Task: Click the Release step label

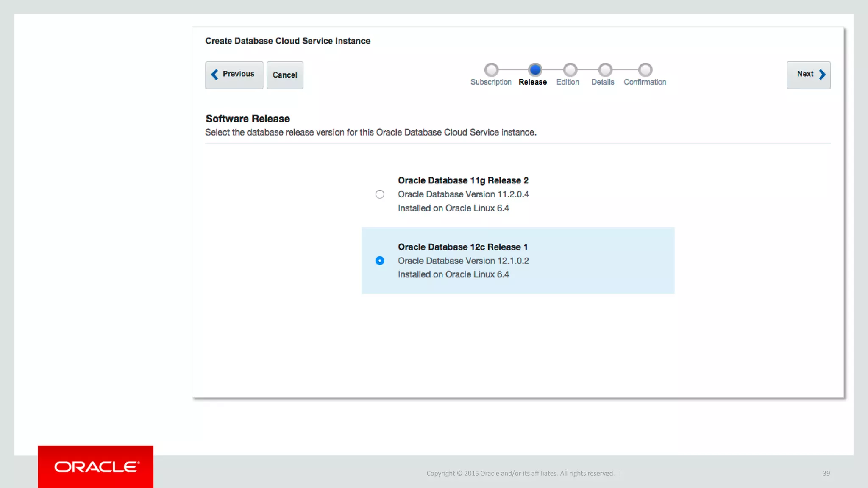Action: [x=533, y=82]
